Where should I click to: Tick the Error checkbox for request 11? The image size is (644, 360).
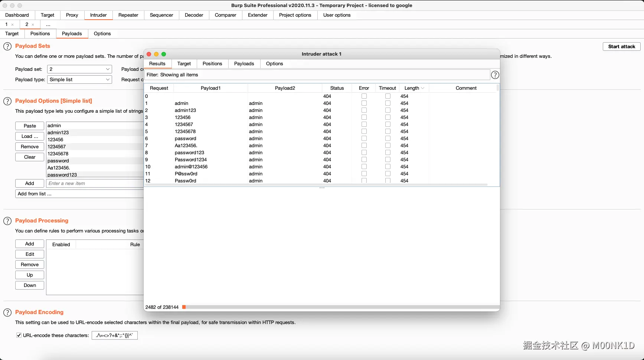click(x=364, y=174)
